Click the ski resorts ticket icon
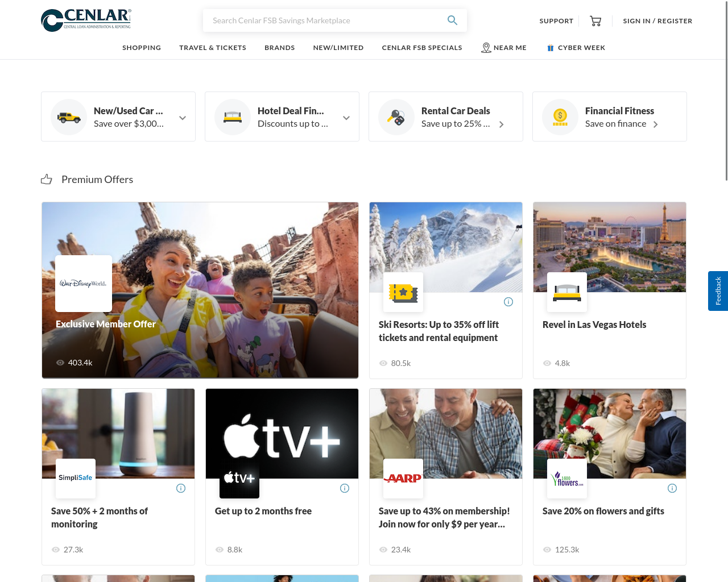728x582 pixels. point(403,292)
